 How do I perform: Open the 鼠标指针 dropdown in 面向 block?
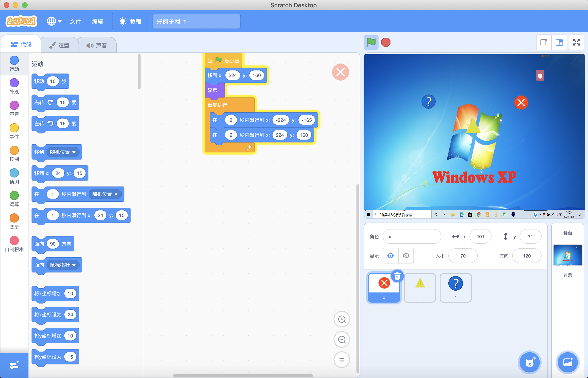click(63, 265)
